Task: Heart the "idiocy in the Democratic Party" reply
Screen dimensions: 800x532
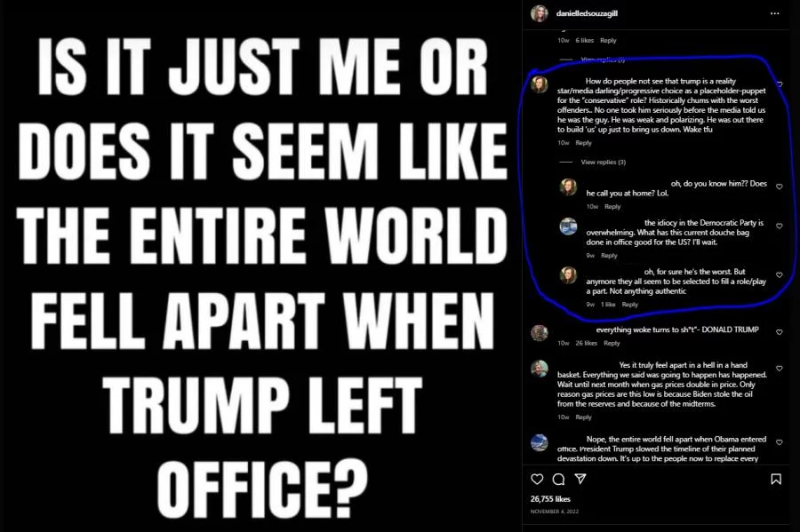Action: click(x=780, y=226)
